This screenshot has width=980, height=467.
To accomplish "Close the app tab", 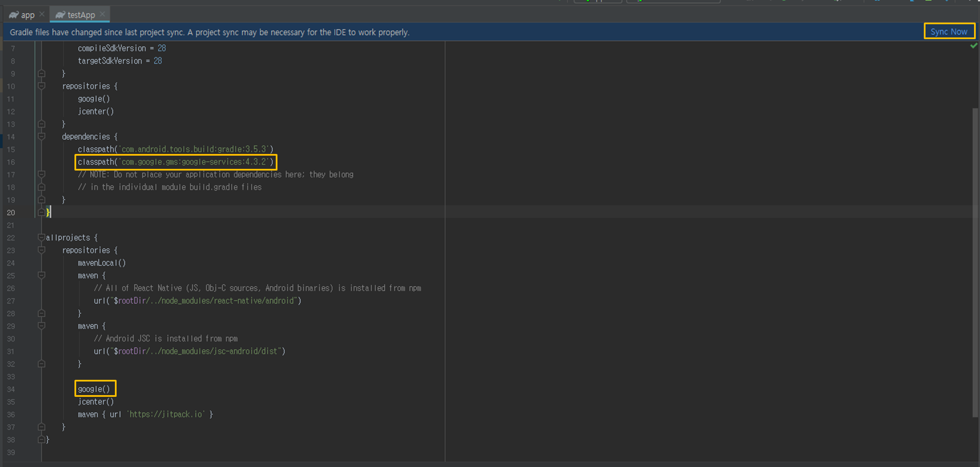I will 42,14.
